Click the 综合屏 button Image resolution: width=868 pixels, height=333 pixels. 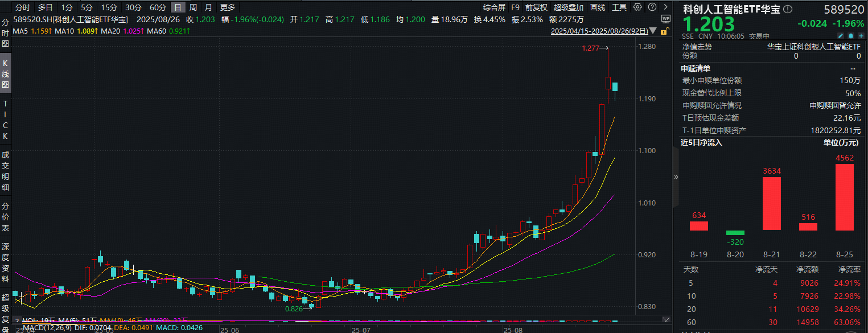493,7
